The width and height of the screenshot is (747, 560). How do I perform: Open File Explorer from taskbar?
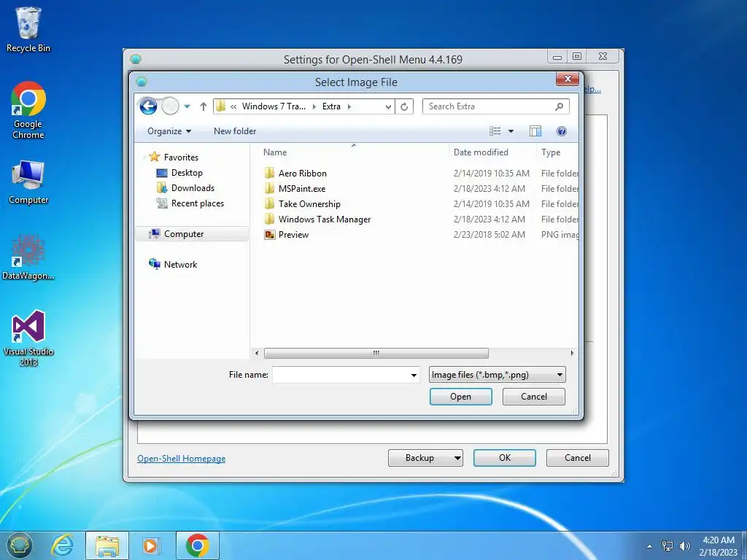[x=107, y=545]
